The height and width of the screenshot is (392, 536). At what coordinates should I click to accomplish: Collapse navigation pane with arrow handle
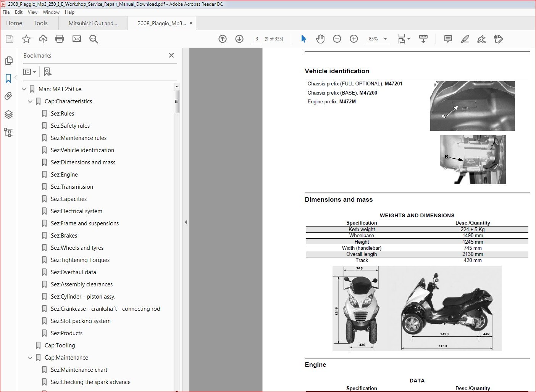186,222
